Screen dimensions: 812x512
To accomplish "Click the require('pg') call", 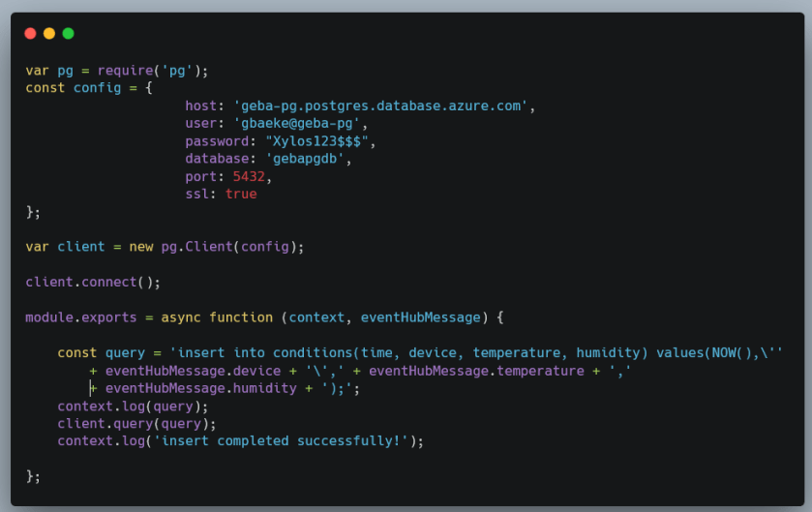I will 153,71.
